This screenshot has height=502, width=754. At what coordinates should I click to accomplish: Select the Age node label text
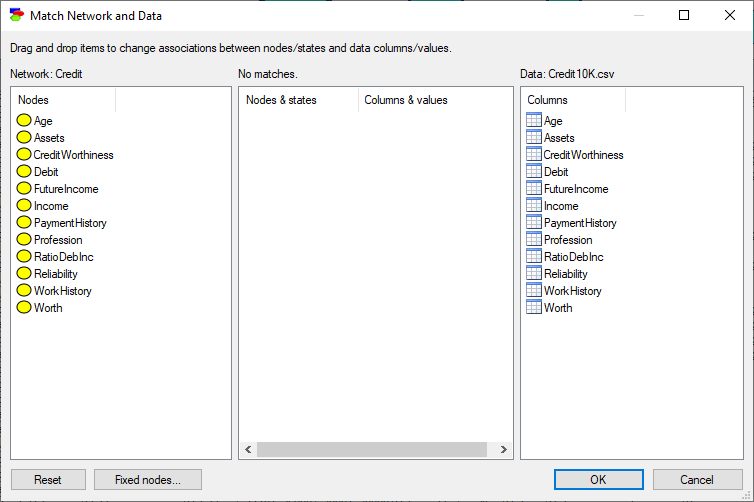pyautogui.click(x=43, y=121)
